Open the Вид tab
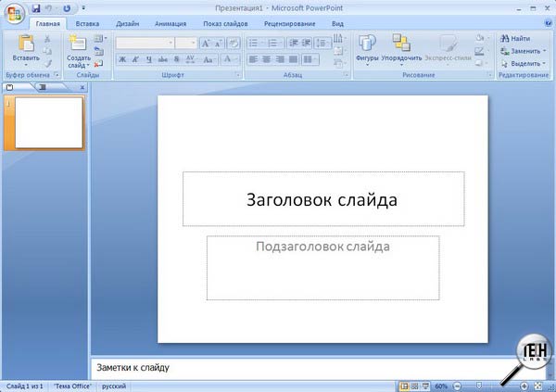The width and height of the screenshot is (556, 392). coord(337,24)
